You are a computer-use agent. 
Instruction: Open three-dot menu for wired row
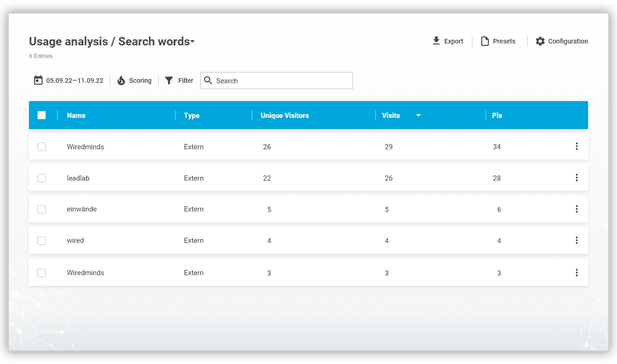tap(576, 240)
